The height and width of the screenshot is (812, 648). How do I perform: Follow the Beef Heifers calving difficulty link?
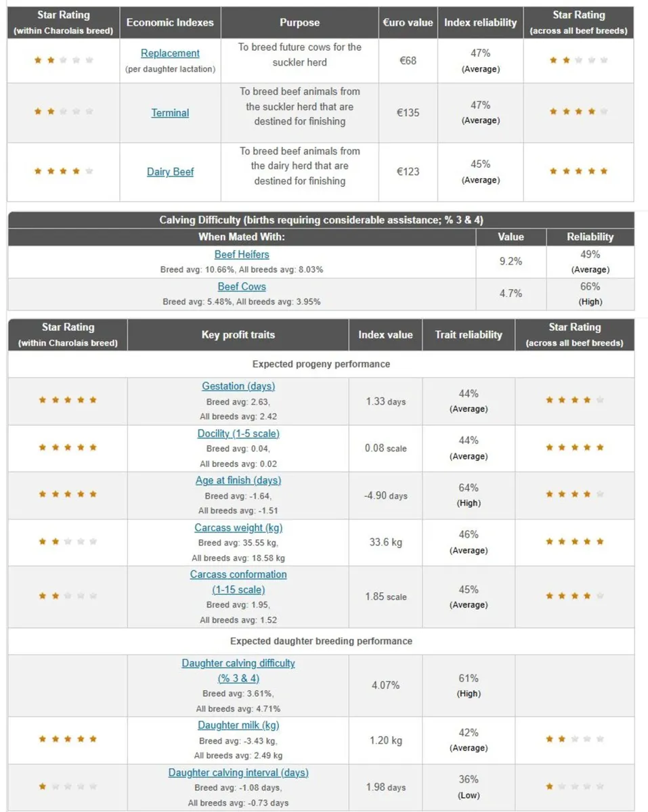[242, 255]
